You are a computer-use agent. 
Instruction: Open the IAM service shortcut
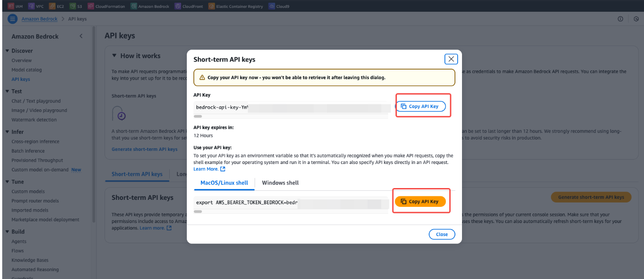16,6
